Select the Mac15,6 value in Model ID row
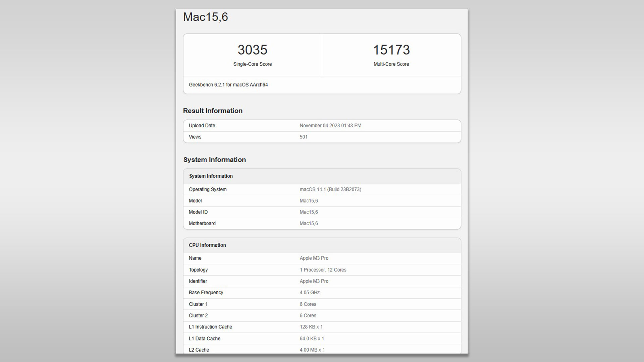This screenshot has width=644, height=362. [x=309, y=212]
